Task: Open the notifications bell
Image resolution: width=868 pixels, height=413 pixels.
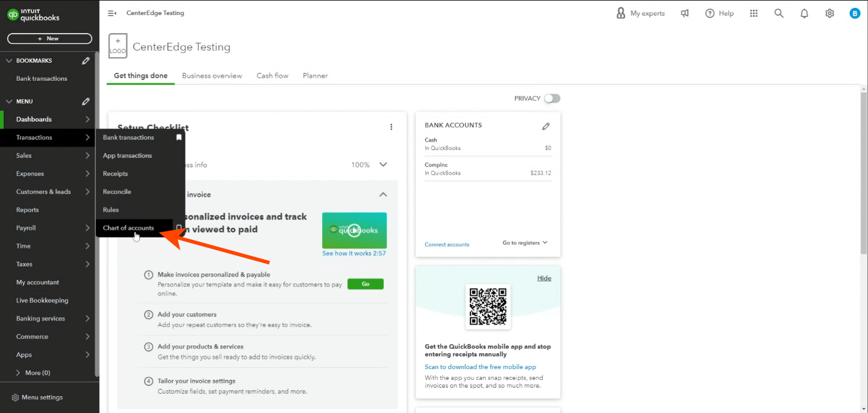Action: [x=805, y=13]
